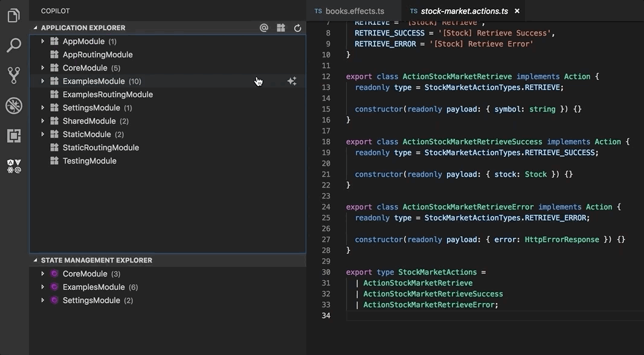The image size is (644, 355).
Task: Expand SettingsModule (2) in State Management Explorer
Action: (42, 300)
